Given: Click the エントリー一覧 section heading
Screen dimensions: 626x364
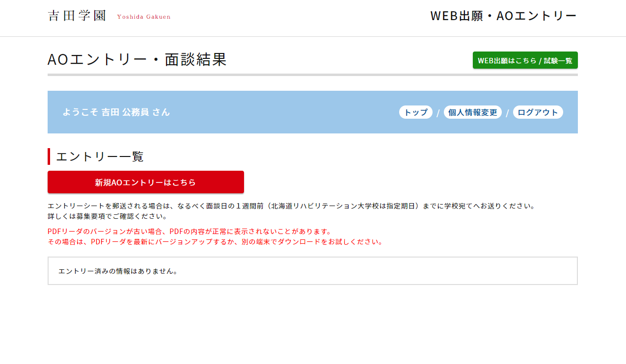Looking at the screenshot, I should (x=100, y=157).
